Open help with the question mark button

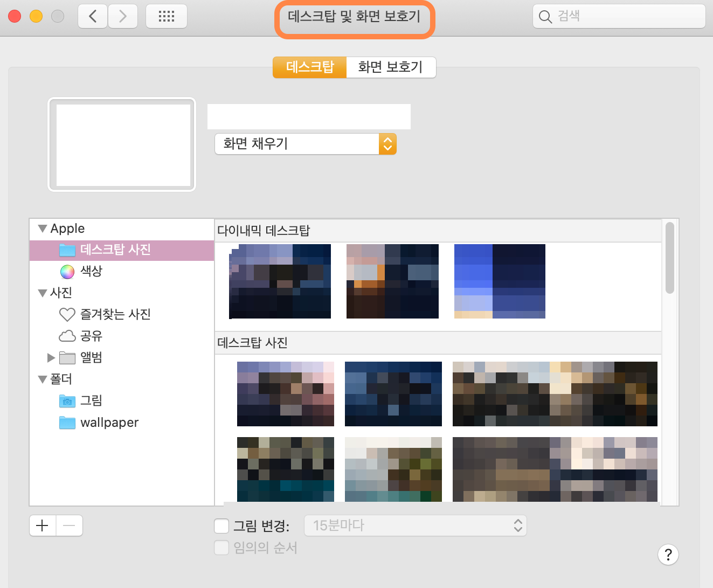(x=668, y=555)
